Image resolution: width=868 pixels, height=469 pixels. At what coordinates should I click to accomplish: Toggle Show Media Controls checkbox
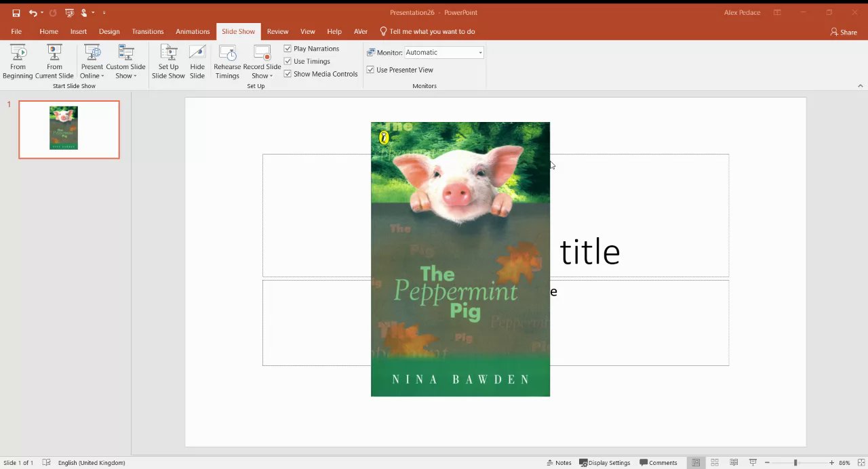coord(288,74)
